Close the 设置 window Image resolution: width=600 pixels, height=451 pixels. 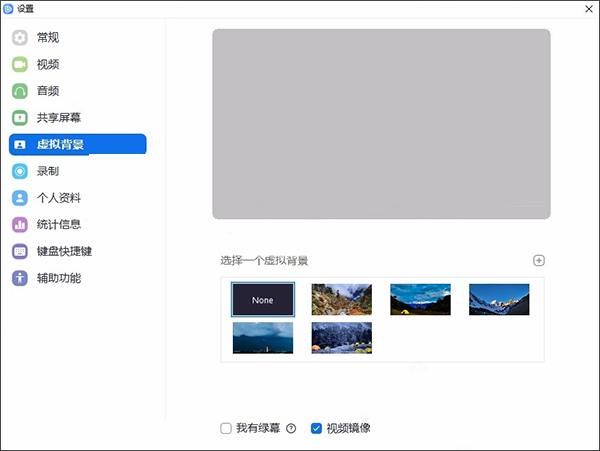tap(589, 9)
